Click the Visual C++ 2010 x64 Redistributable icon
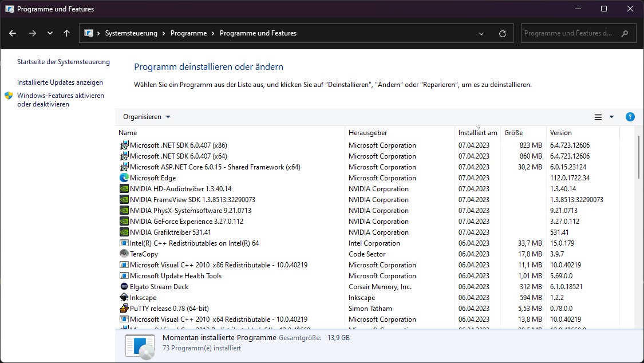The width and height of the screenshot is (644, 363). coord(124,319)
